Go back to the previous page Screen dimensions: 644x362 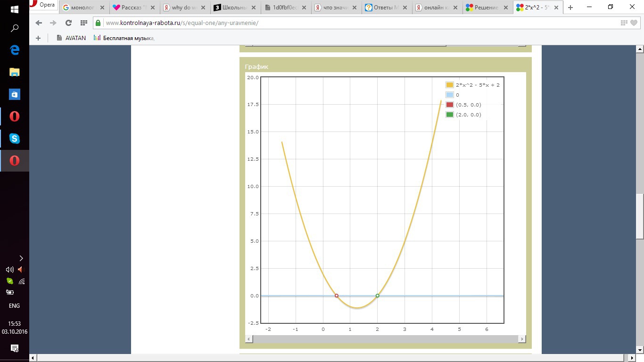click(x=39, y=23)
